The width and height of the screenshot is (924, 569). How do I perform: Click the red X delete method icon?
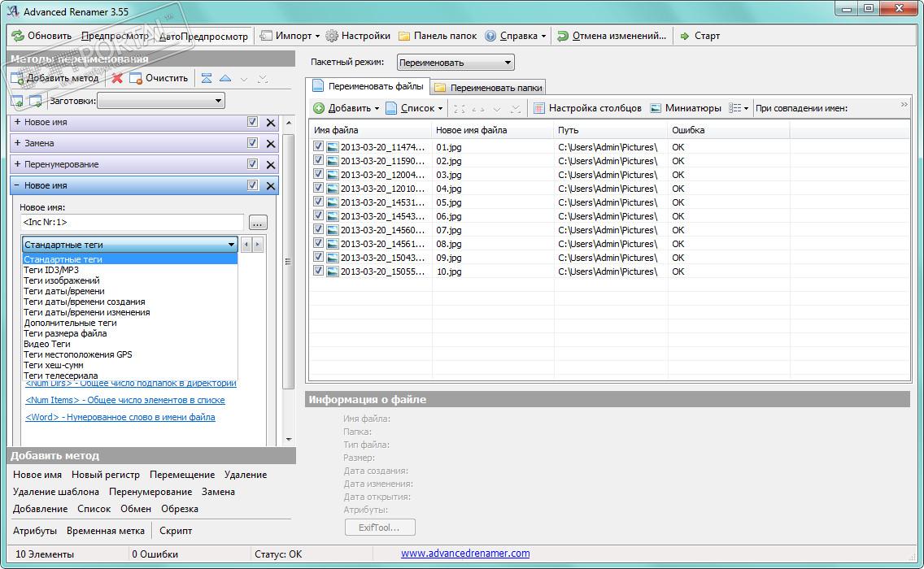click(117, 79)
